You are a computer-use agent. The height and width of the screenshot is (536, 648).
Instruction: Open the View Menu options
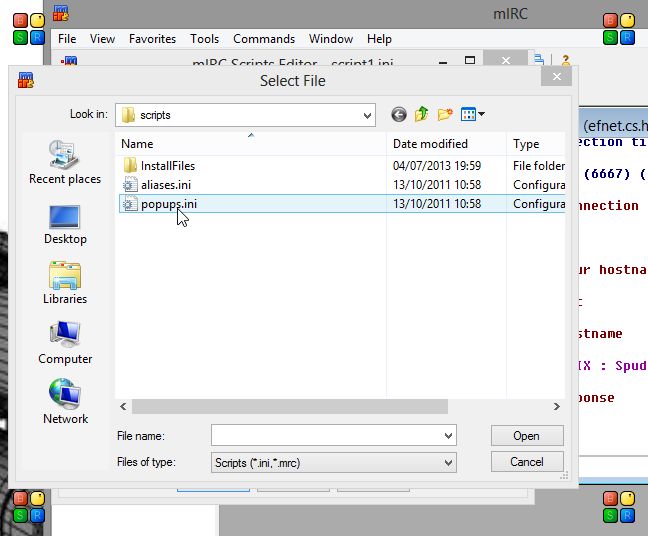(x=473, y=115)
